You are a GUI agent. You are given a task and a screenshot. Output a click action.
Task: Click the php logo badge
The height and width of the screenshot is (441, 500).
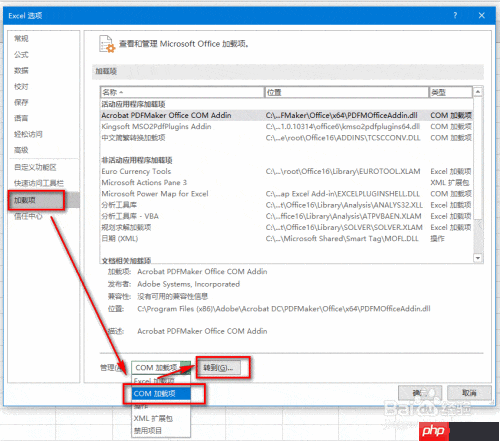click(434, 431)
